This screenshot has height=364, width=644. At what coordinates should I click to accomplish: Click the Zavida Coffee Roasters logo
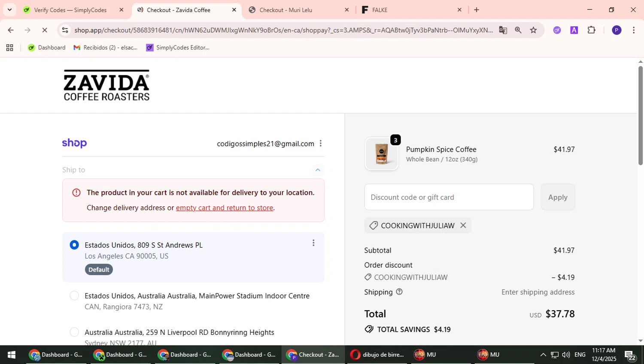point(106,85)
